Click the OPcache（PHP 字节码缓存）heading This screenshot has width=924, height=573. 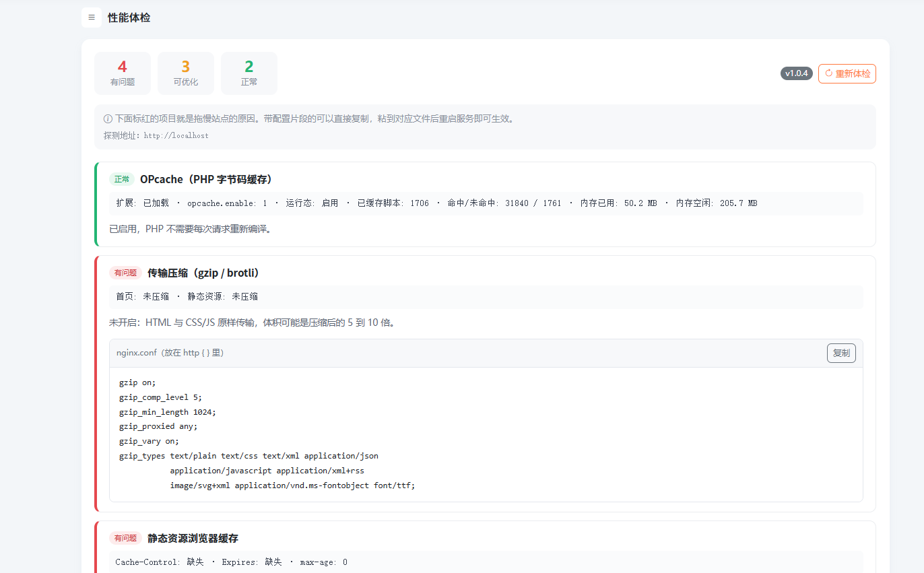click(206, 179)
